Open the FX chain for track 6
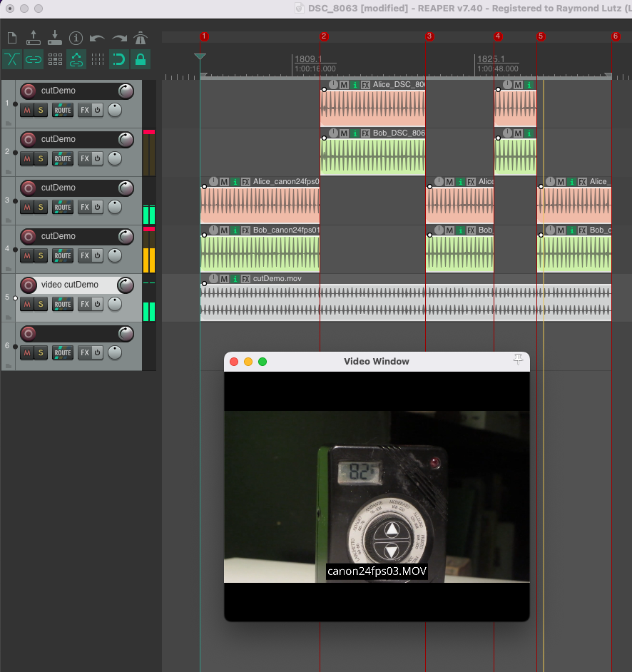Screen dimensions: 632x672 tap(84, 352)
